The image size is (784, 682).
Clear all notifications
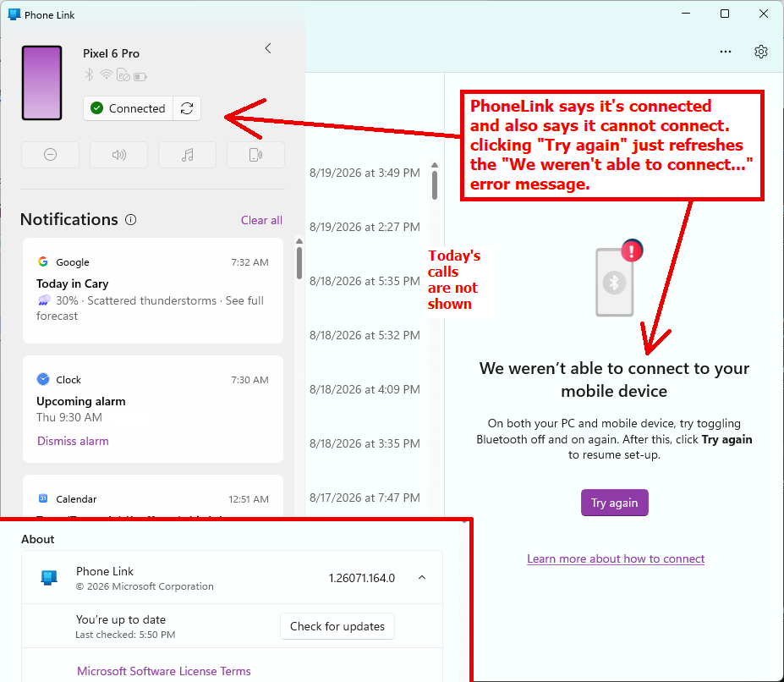click(x=261, y=220)
